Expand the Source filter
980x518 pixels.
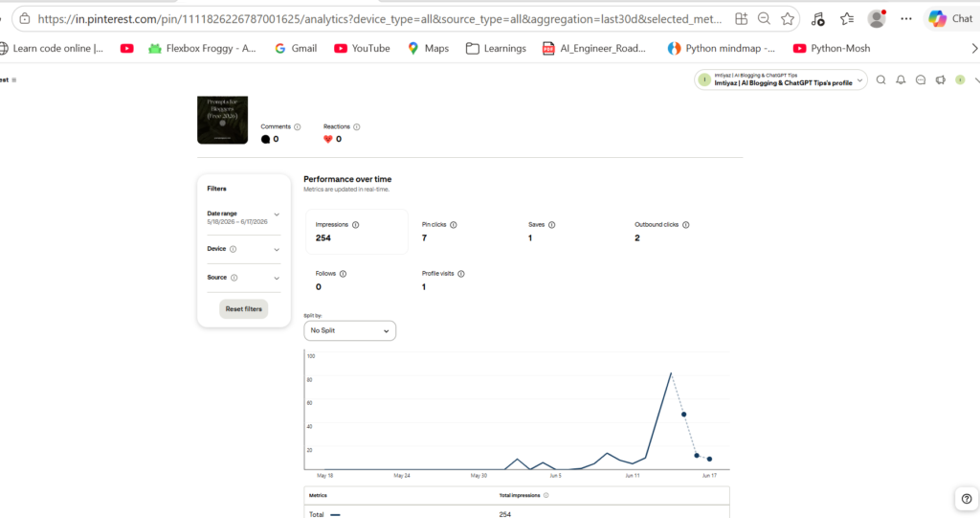243,278
